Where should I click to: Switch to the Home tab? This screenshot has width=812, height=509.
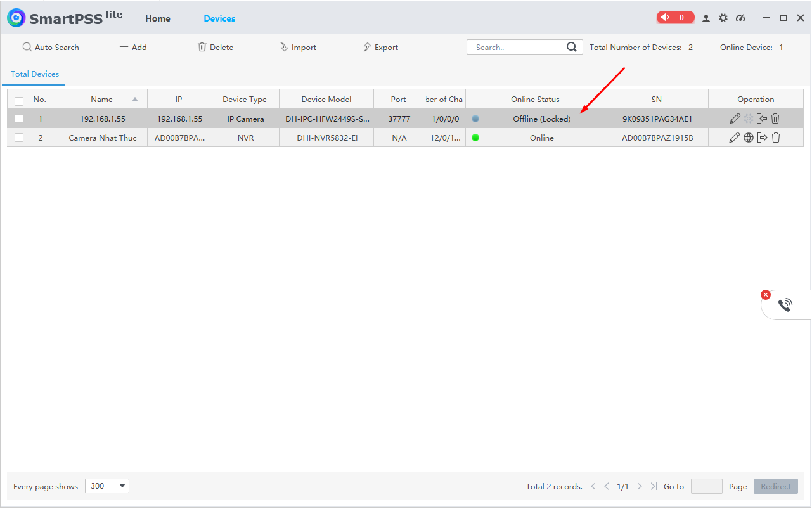(x=158, y=18)
